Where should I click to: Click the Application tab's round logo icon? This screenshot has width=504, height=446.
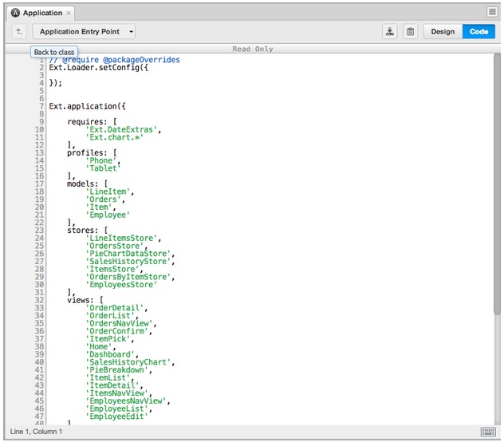tap(15, 13)
